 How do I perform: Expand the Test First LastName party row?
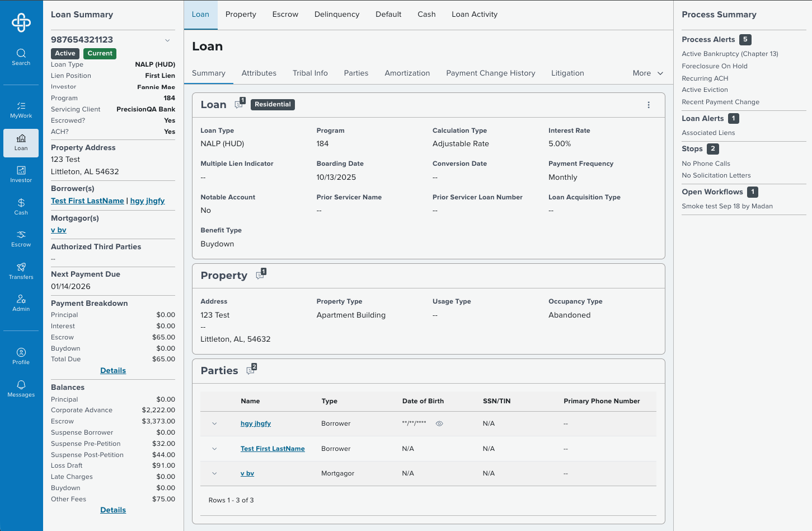214,449
